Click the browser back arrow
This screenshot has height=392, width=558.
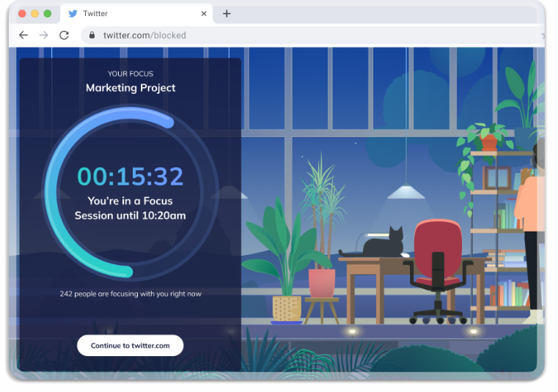(23, 35)
